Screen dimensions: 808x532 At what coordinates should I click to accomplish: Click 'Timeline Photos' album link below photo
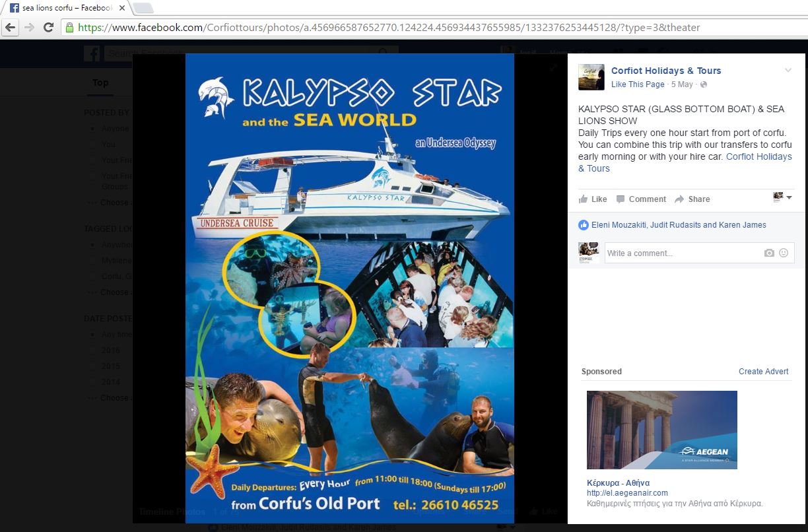click(172, 512)
